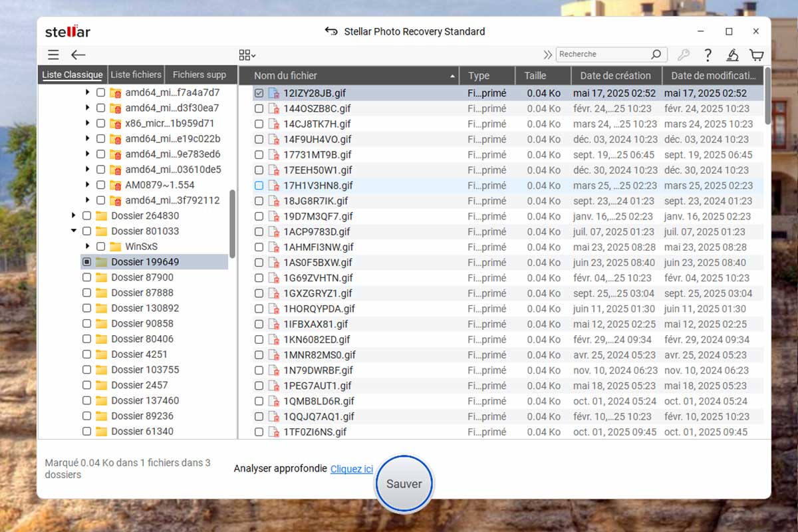This screenshot has height=532, width=798.
Task: Click the Cliquez ici deep scan link
Action: coord(351,469)
